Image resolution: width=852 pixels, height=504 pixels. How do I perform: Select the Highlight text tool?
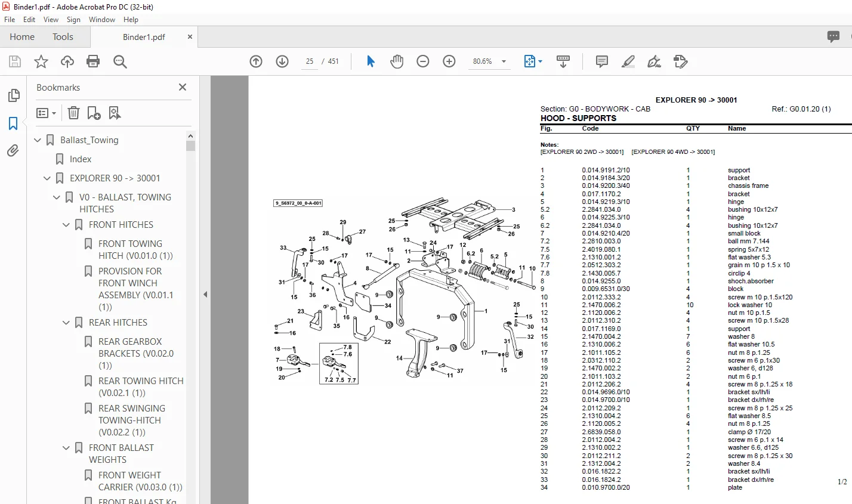pyautogui.click(x=628, y=61)
